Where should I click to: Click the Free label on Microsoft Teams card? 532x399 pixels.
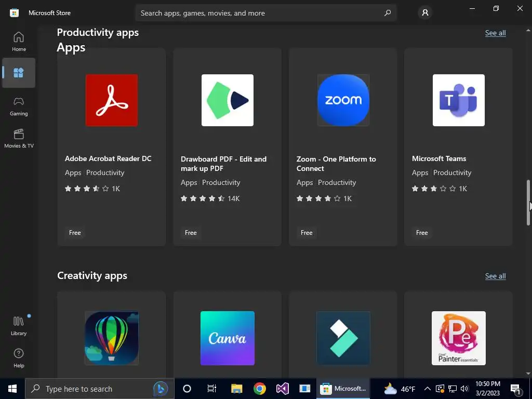tap(422, 232)
